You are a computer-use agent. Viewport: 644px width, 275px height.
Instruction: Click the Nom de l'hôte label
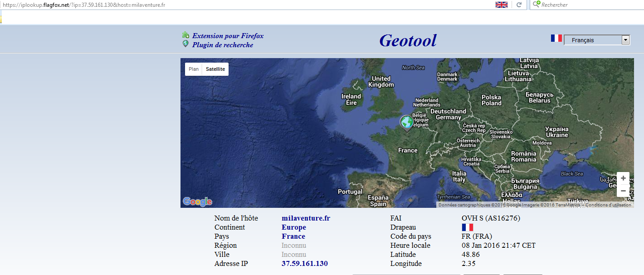[x=236, y=218]
